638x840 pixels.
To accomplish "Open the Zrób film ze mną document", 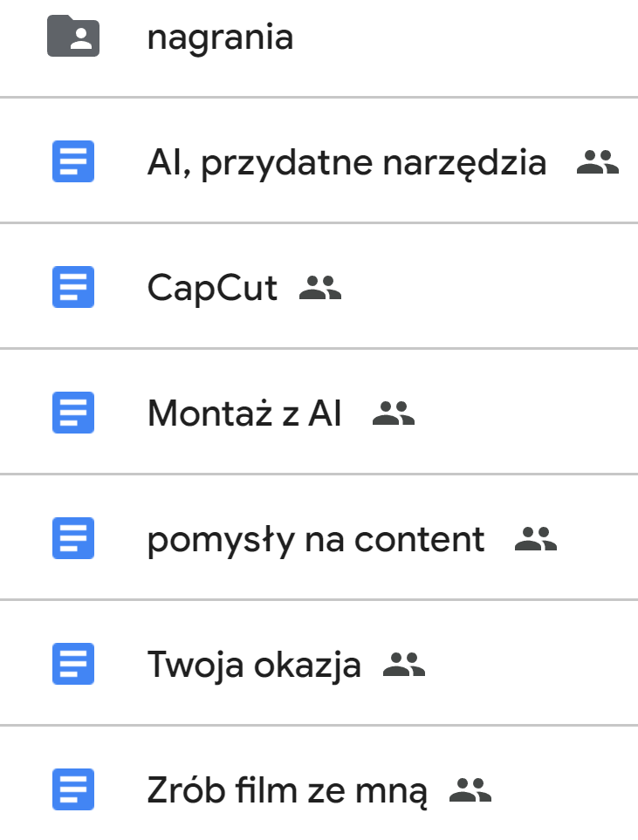I will pyautogui.click(x=287, y=790).
